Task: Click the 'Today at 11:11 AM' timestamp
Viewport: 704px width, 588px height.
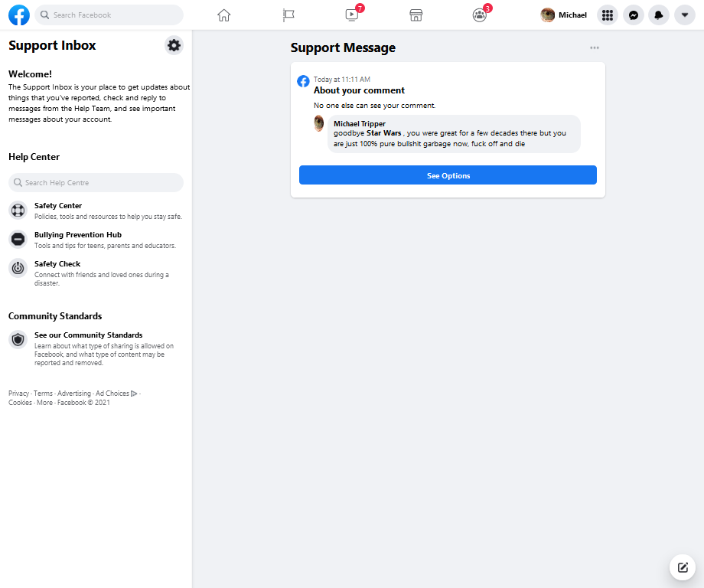Action: 342,80
